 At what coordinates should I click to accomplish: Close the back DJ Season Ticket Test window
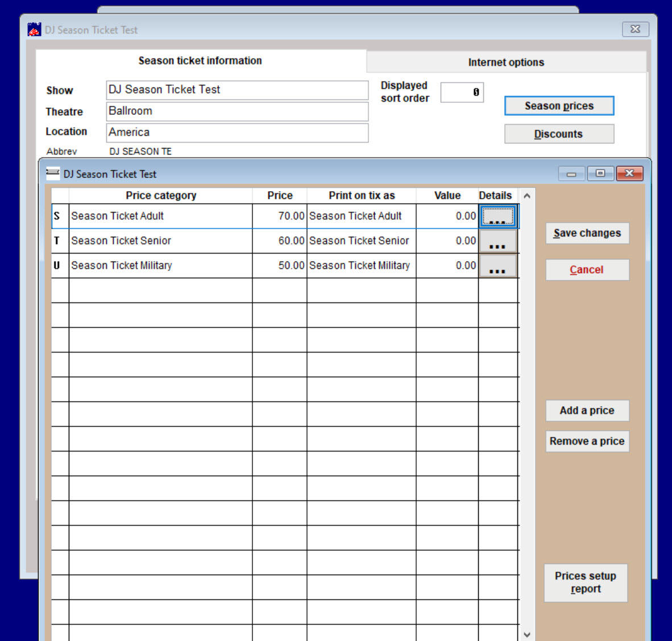coord(636,29)
